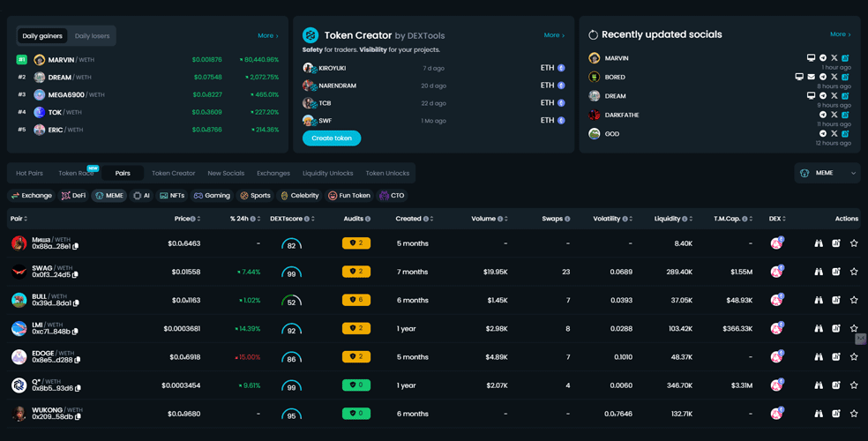Click the Uniswap DEX icon in SWAG row

(x=776, y=271)
